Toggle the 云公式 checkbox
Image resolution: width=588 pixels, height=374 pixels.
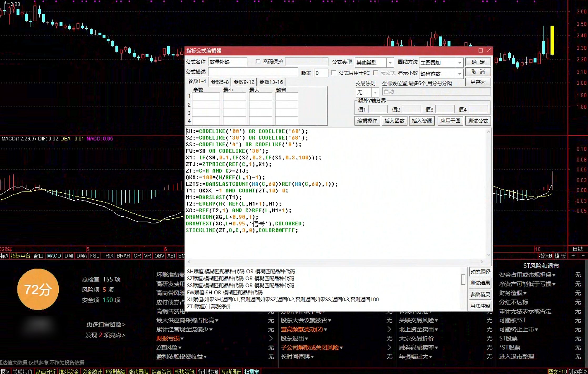(376, 73)
